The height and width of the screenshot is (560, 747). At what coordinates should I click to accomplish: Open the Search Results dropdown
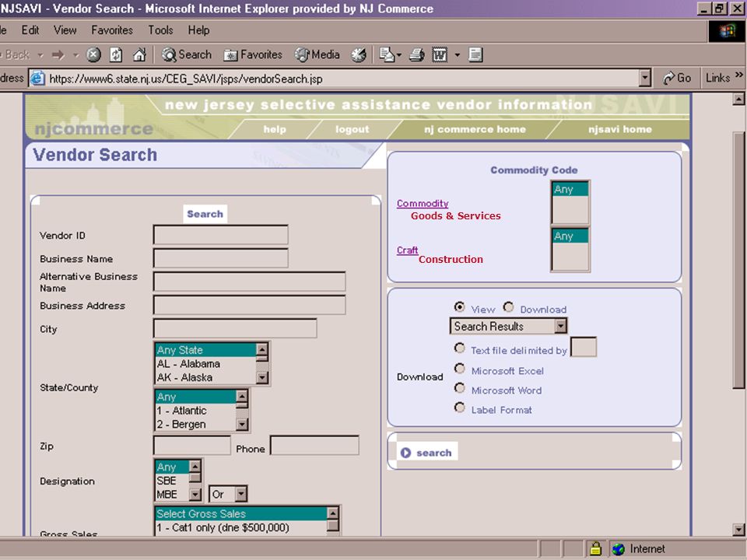(x=561, y=326)
